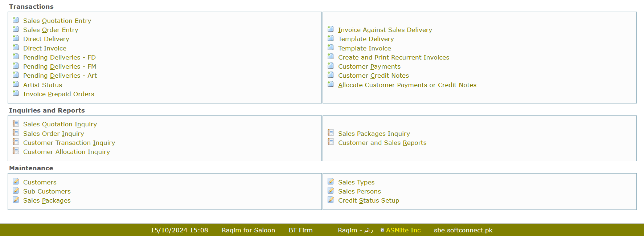Click the report icon next to Sales Packages Inquiry
This screenshot has width=644, height=236.
coord(331,133)
